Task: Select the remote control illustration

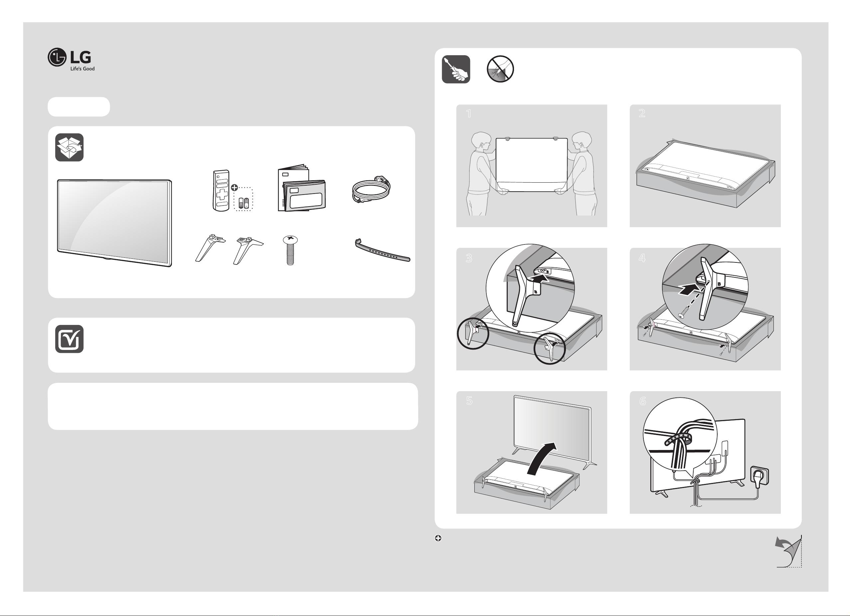Action: [x=221, y=191]
